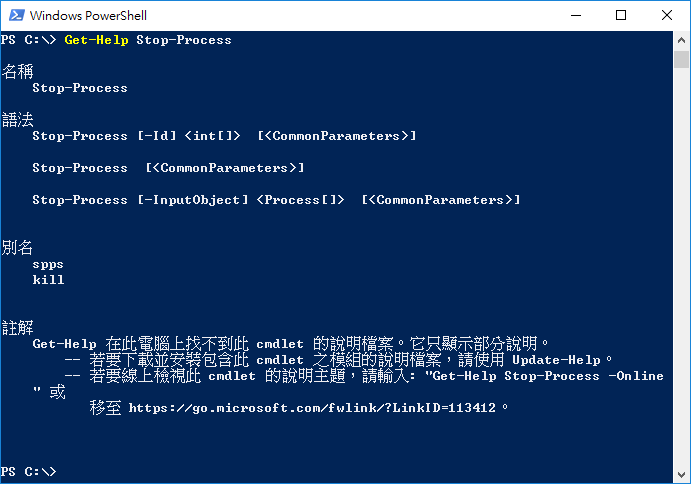Click the 'kill' alias text
691x484 pixels.
(x=48, y=280)
